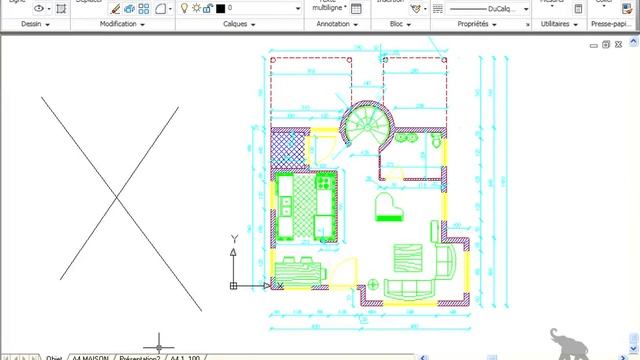Expand the Bloc panel

(x=400, y=24)
